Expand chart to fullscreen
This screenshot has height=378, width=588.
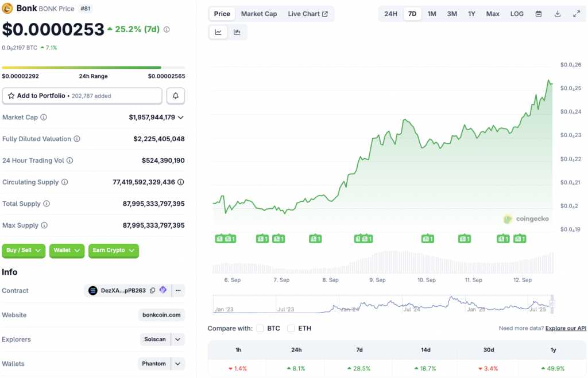click(x=577, y=14)
